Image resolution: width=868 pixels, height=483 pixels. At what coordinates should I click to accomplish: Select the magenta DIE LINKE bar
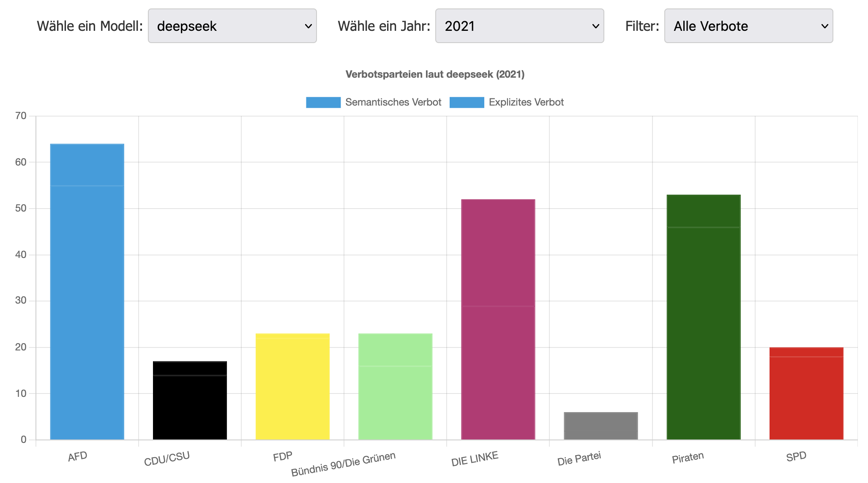click(x=498, y=319)
